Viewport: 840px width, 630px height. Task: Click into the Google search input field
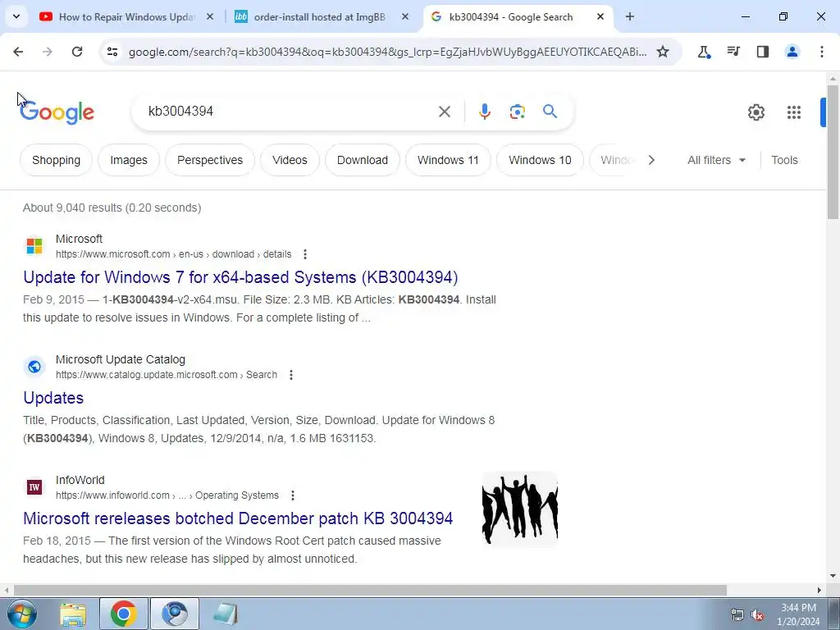coord(290,112)
